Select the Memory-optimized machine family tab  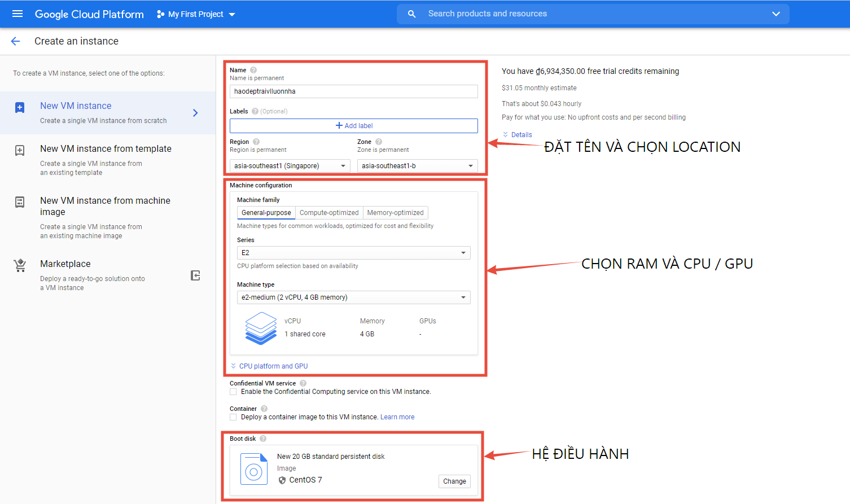[x=395, y=213]
